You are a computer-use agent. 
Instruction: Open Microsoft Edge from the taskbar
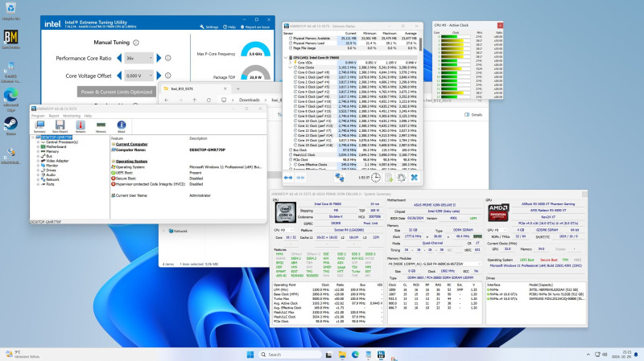click(355, 355)
